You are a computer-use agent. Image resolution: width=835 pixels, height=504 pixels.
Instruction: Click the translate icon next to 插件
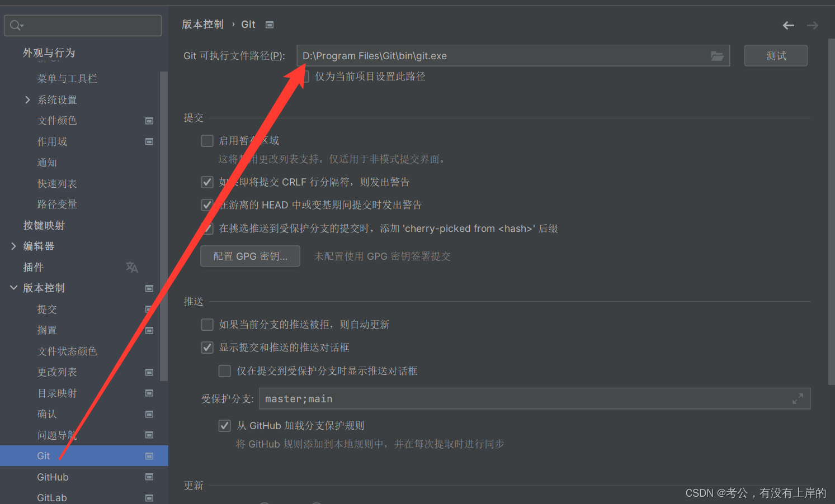pos(132,267)
